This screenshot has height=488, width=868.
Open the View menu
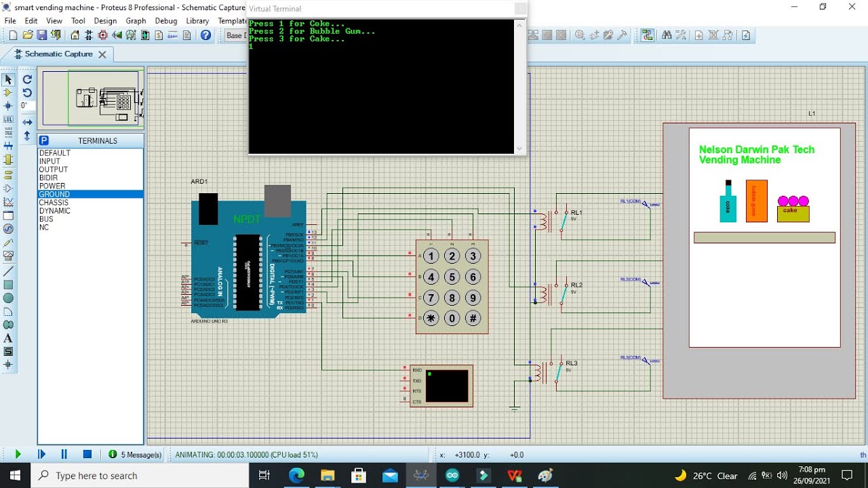point(54,21)
